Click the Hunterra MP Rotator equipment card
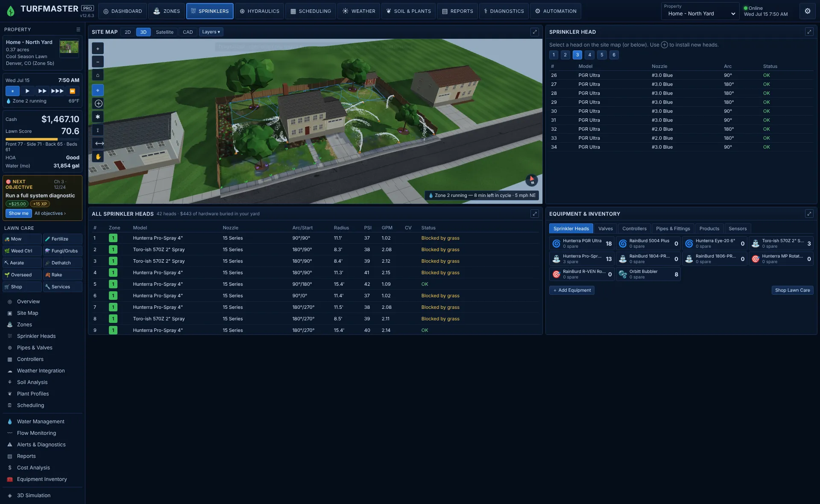This screenshot has width=820, height=504. pos(781,259)
